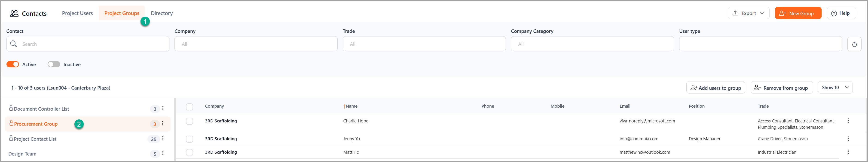Switch to the Project Users tab
Screen dimensions: 868x162
pos(77,13)
